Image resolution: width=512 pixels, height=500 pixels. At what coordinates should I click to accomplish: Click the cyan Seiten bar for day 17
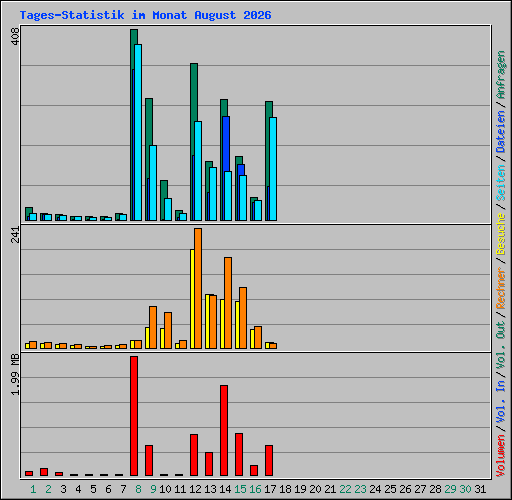coord(273,169)
